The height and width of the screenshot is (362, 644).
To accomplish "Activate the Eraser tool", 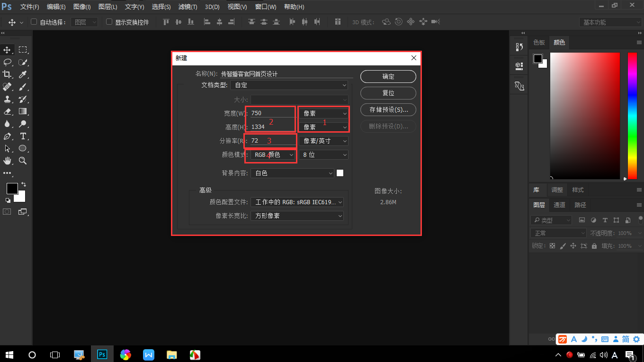I will (7, 111).
